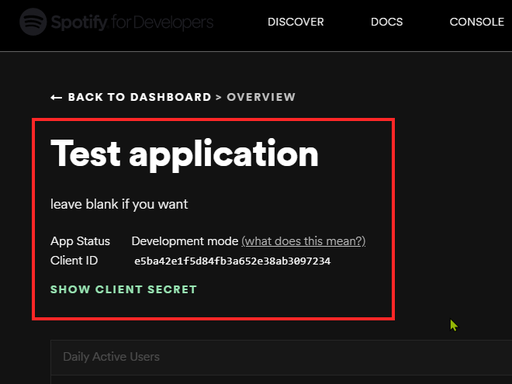Click the Spotify logo icon
The width and height of the screenshot is (512, 384).
pyautogui.click(x=33, y=22)
